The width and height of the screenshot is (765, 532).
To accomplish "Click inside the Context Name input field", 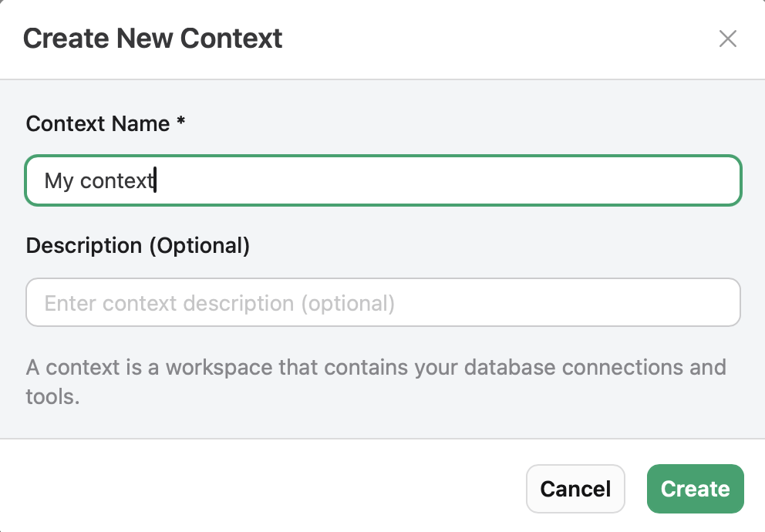I will click(382, 180).
